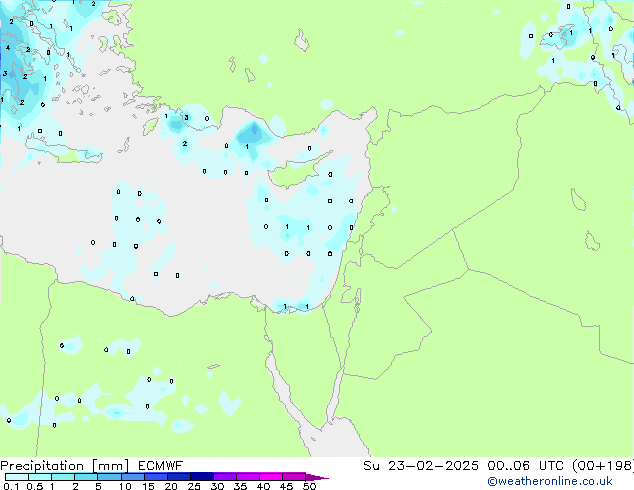Click the precipitation value '4' on the map
The width and height of the screenshot is (634, 490).
(x=8, y=48)
